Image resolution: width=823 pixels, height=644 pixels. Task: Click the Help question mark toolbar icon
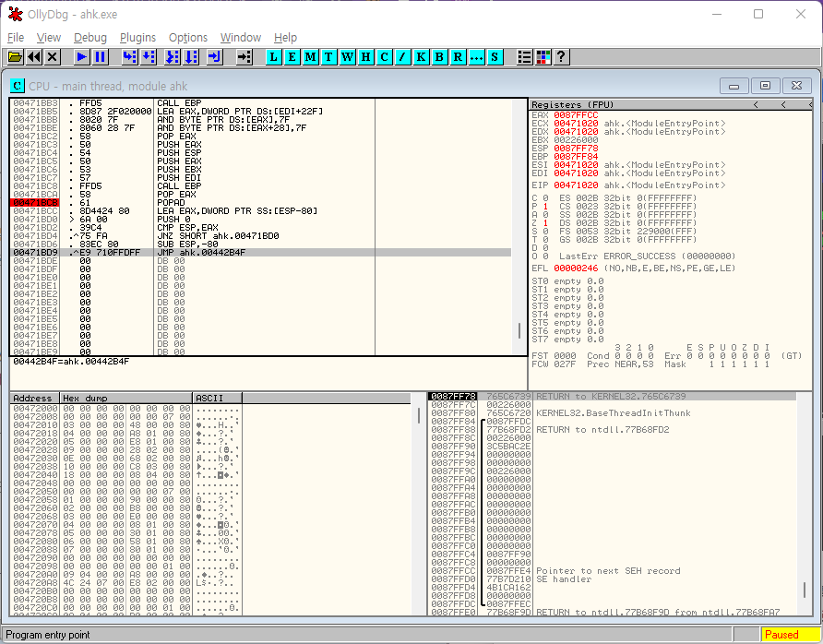[x=561, y=56]
